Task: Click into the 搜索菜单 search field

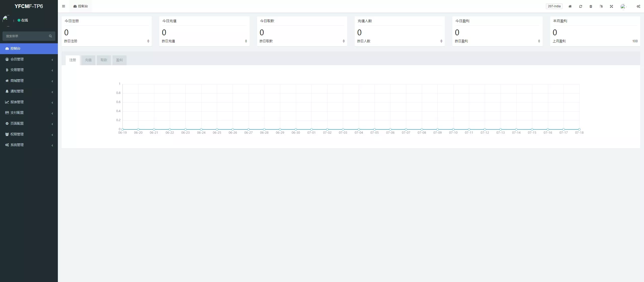Action: [25, 36]
